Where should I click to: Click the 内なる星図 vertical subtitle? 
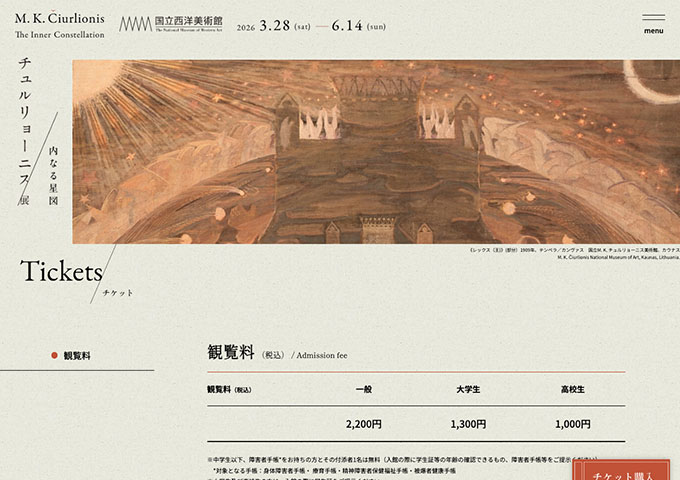pos(53,175)
